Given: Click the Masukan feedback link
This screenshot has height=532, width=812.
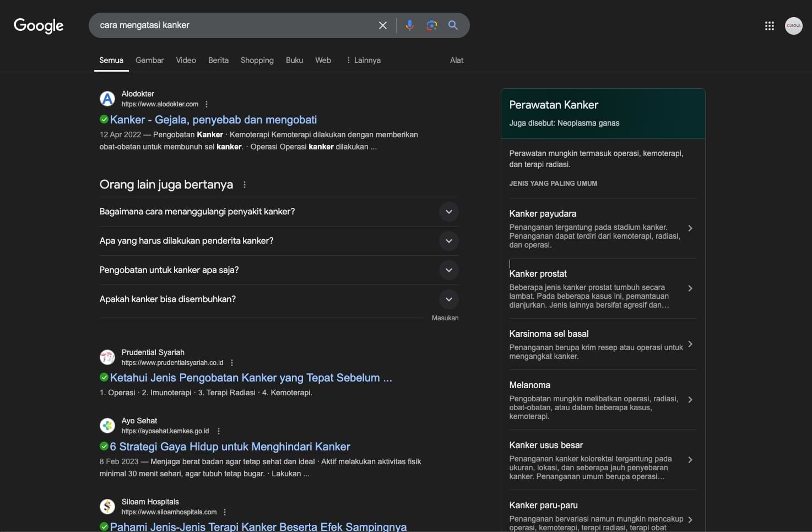Looking at the screenshot, I should point(445,318).
